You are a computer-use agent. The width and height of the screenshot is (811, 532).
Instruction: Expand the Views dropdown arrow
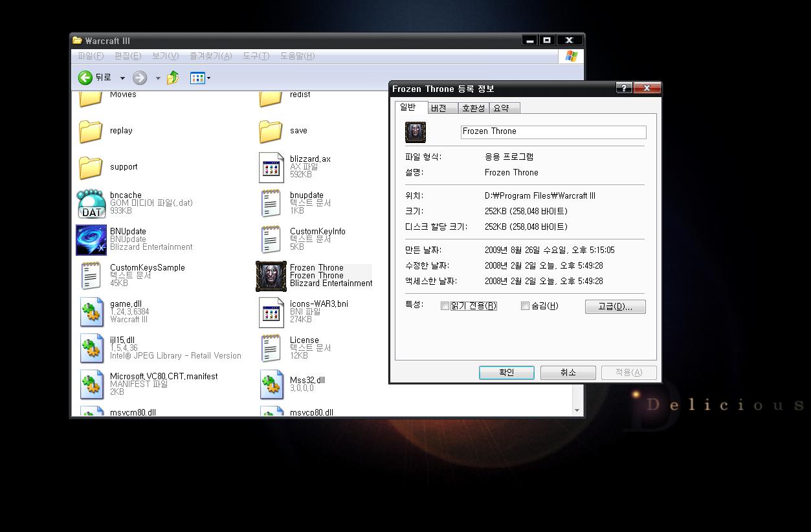[208, 79]
